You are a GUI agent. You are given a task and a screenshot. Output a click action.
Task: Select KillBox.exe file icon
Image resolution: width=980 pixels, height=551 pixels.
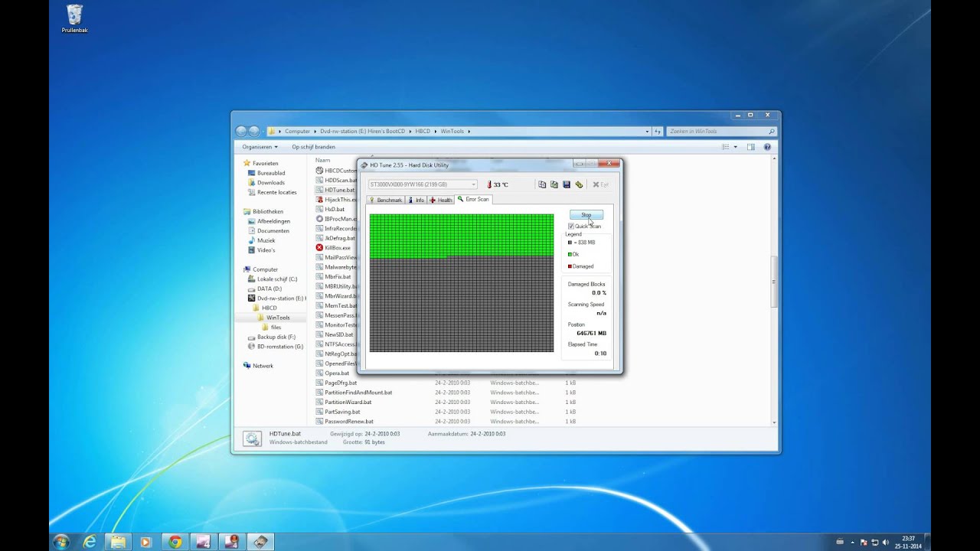pos(319,248)
